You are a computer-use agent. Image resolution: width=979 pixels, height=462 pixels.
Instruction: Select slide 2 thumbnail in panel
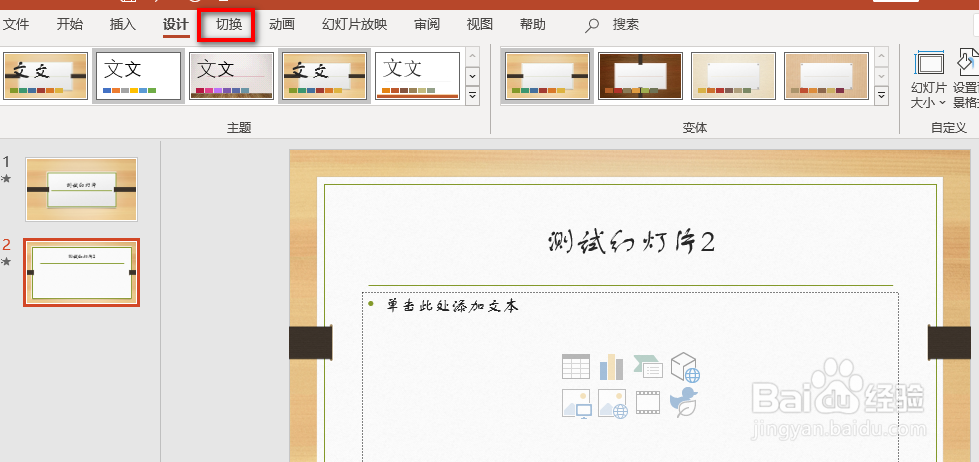click(81, 272)
